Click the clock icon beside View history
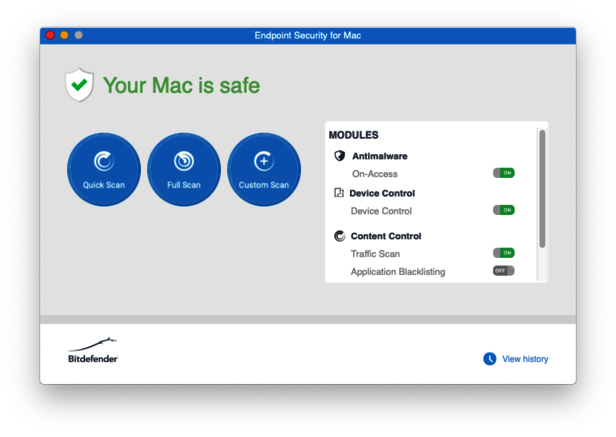This screenshot has height=437, width=616. click(489, 359)
